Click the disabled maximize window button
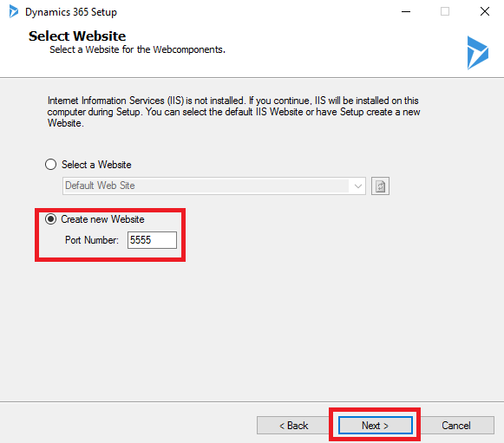Viewport: 504px width, 443px height. (445, 12)
